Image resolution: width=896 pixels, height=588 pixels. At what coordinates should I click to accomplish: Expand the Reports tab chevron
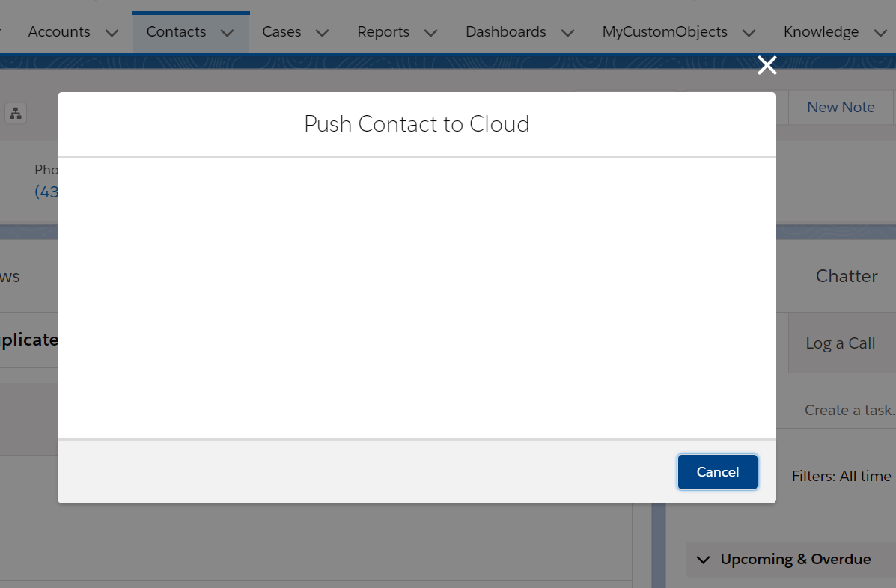[x=430, y=33]
